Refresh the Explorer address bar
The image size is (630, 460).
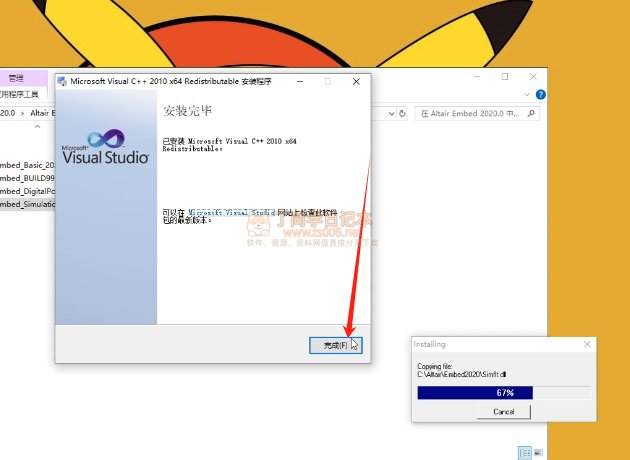[402, 114]
